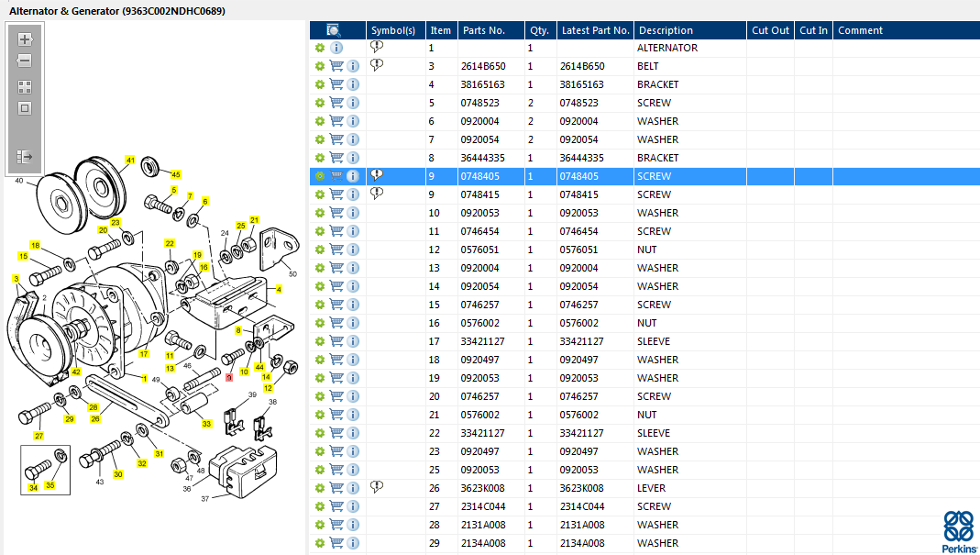Viewport: 980px width, 555px height.
Task: Click callout 42 on the alternator pulley
Action: coord(76,372)
